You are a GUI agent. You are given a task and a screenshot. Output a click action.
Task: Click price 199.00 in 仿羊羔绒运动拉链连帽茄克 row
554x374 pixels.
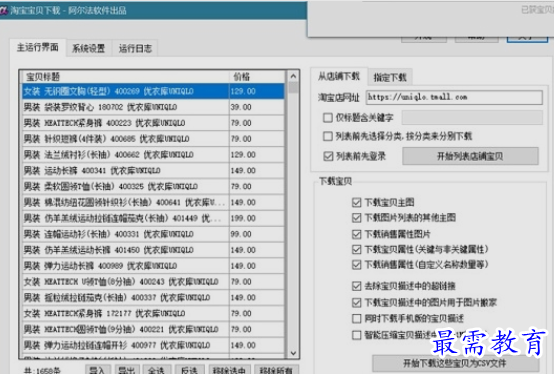point(243,218)
